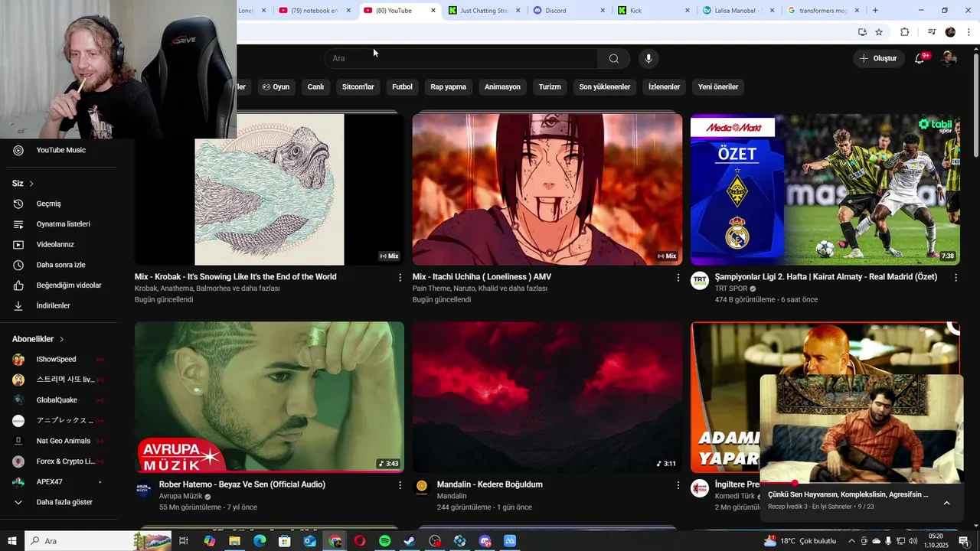Open the notifications bell
980x551 pixels.
920,58
